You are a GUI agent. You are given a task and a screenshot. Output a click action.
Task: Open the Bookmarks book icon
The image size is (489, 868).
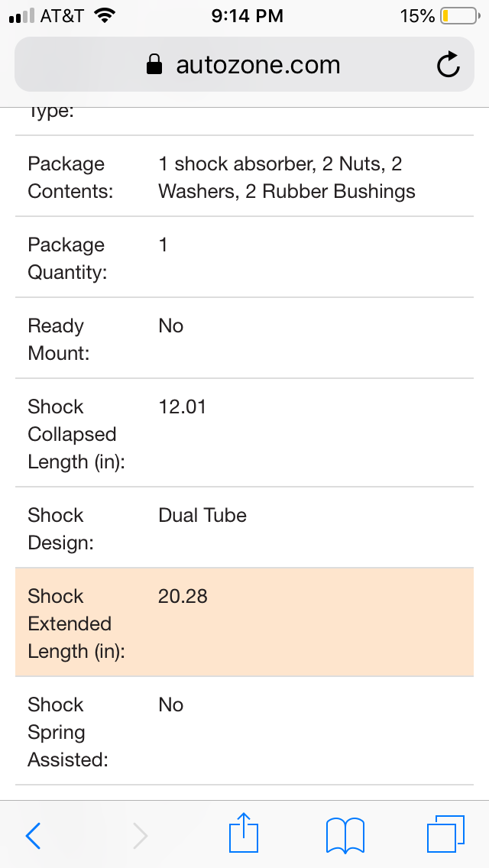(345, 835)
